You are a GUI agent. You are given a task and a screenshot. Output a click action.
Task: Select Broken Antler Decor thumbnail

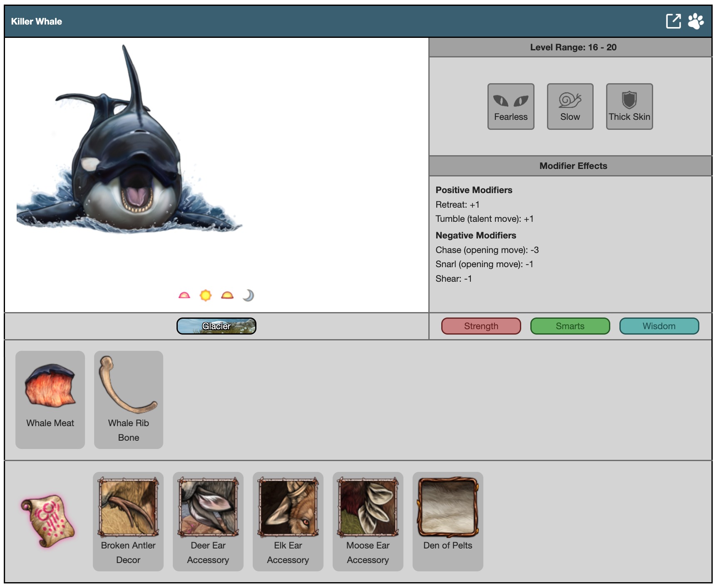[128, 508]
